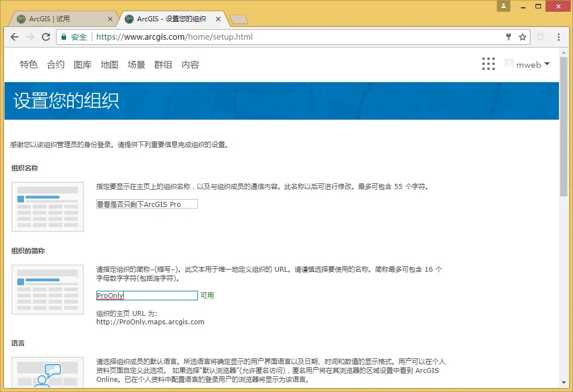Click the shield extension icon
This screenshot has width=573, height=392.
(541, 37)
